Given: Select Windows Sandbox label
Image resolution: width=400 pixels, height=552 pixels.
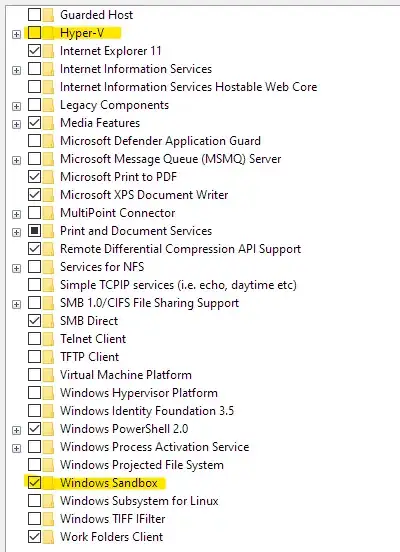Looking at the screenshot, I should coord(109,483).
